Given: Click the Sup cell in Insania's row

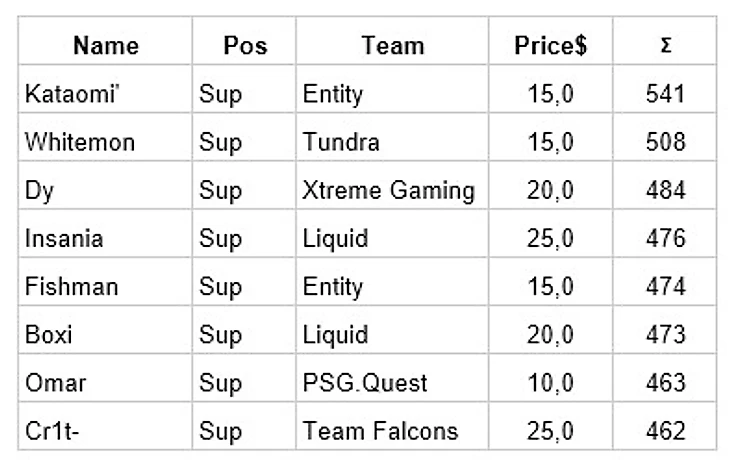Looking at the screenshot, I should pos(221,238).
